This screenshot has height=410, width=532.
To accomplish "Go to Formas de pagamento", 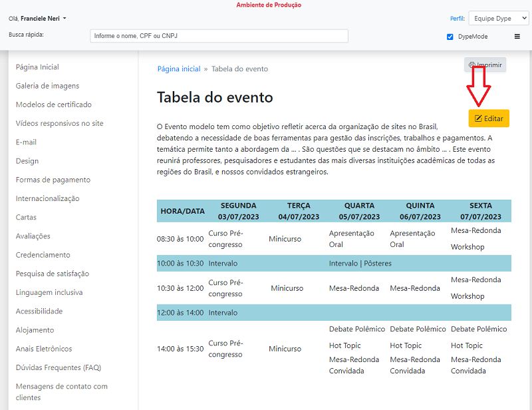I will click(53, 180).
